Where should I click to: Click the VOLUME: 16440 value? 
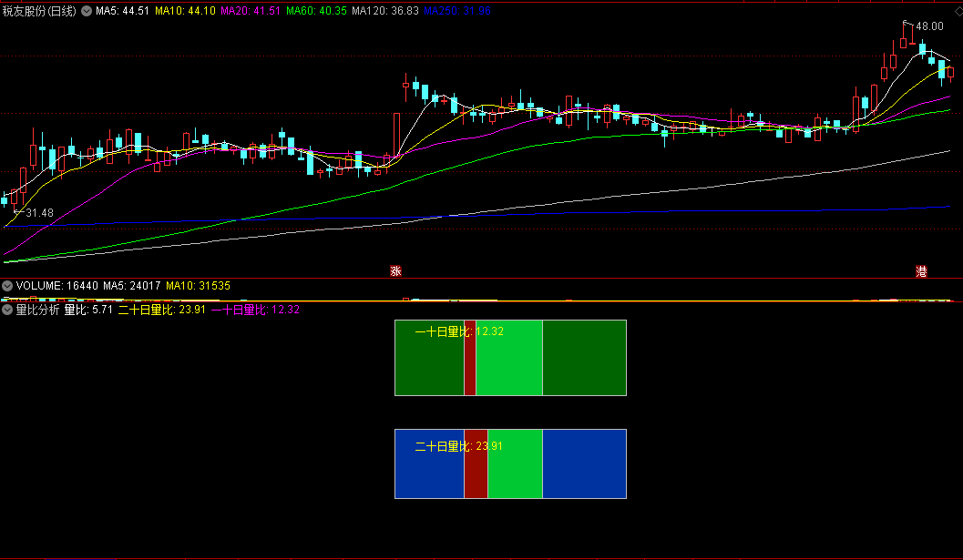tap(57, 286)
